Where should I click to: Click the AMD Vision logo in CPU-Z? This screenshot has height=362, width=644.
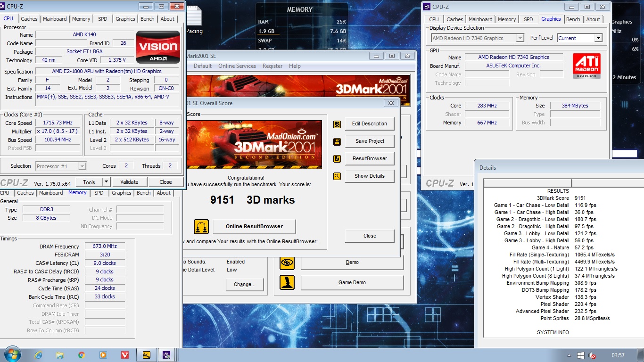(158, 47)
